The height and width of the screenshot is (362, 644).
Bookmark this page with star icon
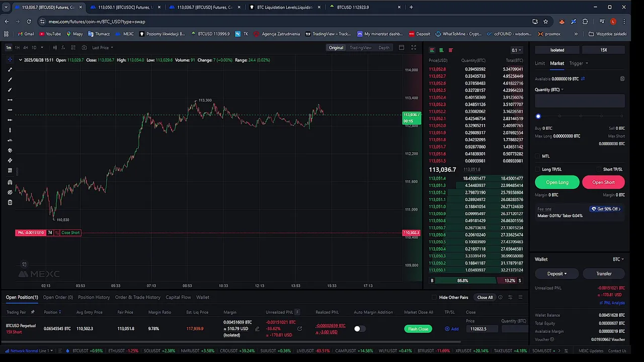coord(546,22)
